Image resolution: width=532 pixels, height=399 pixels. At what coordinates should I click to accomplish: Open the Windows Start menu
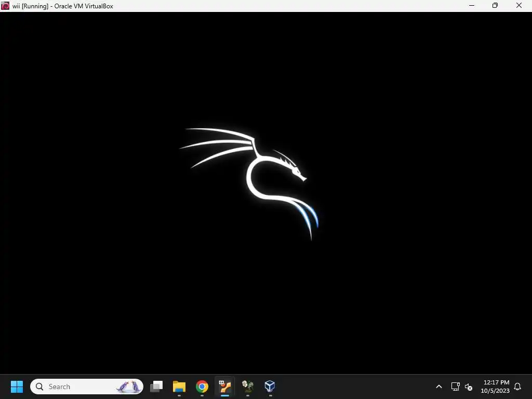(17, 387)
